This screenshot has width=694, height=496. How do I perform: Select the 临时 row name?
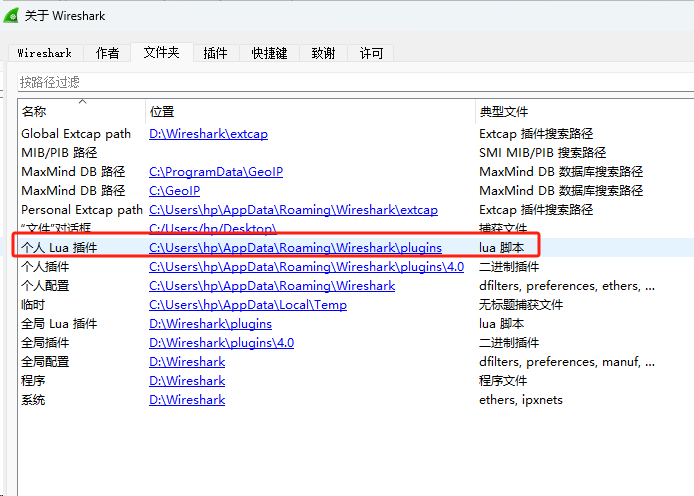pyautogui.click(x=33, y=305)
